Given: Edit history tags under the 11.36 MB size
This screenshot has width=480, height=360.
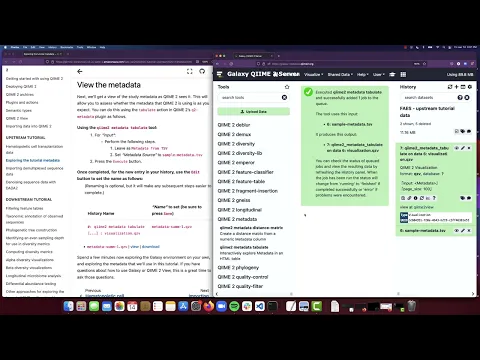Looking at the screenshot, I should [x=463, y=132].
